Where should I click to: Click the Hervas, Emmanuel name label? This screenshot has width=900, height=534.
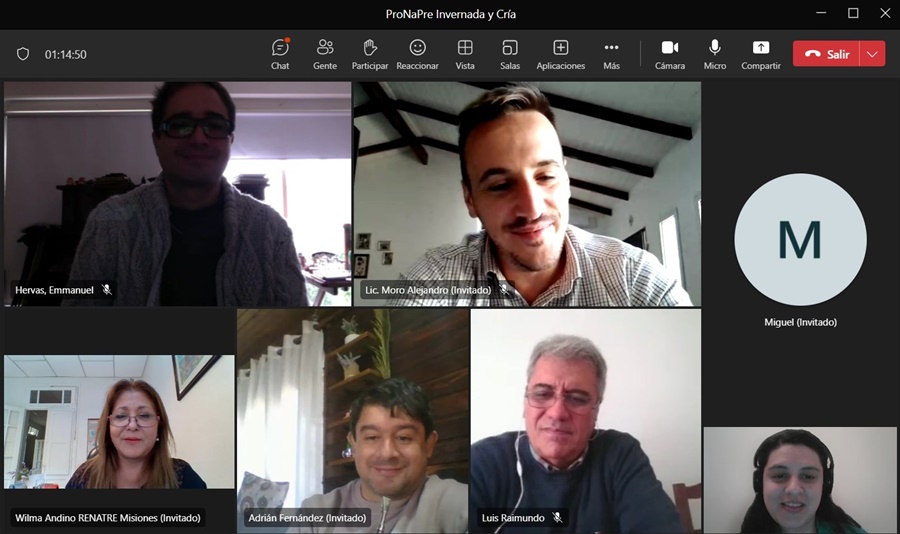click(x=55, y=290)
